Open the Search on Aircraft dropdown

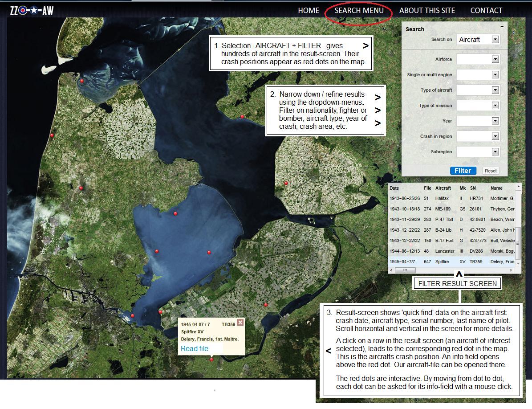click(x=495, y=40)
